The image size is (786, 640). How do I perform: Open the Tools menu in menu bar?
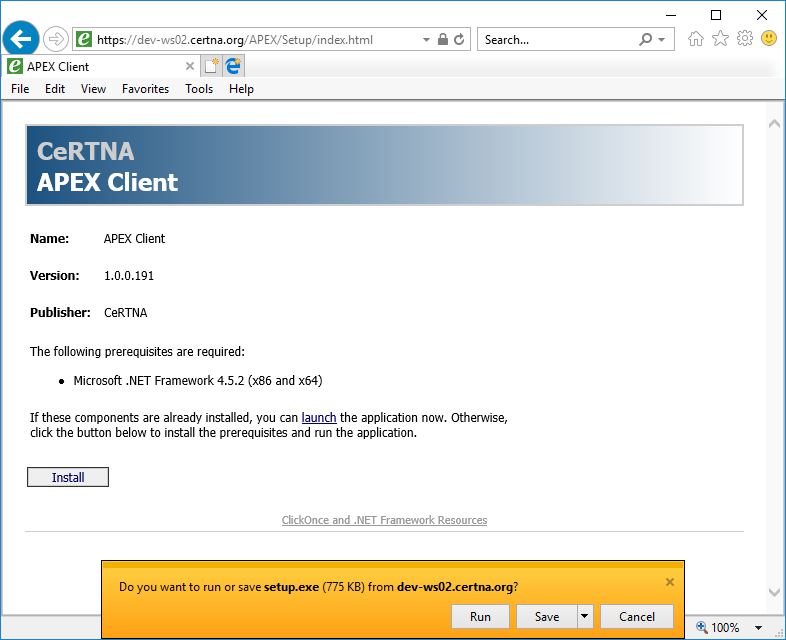[x=199, y=89]
